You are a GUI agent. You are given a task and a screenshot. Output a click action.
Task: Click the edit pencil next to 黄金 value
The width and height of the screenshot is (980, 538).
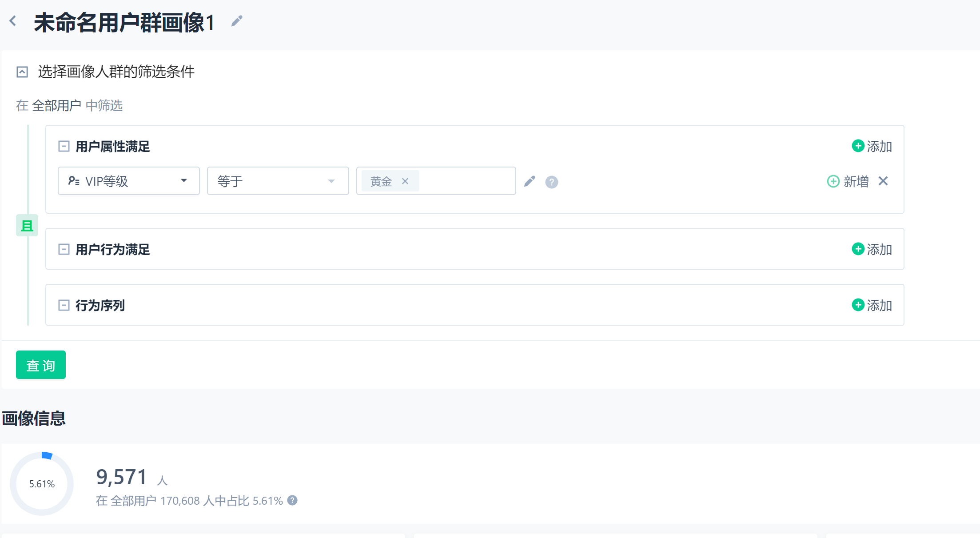coord(530,181)
